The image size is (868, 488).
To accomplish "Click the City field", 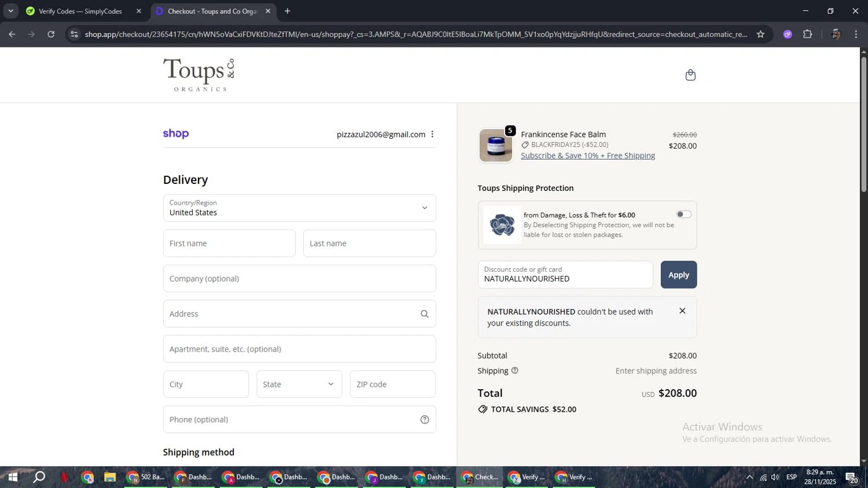I will pyautogui.click(x=206, y=384).
